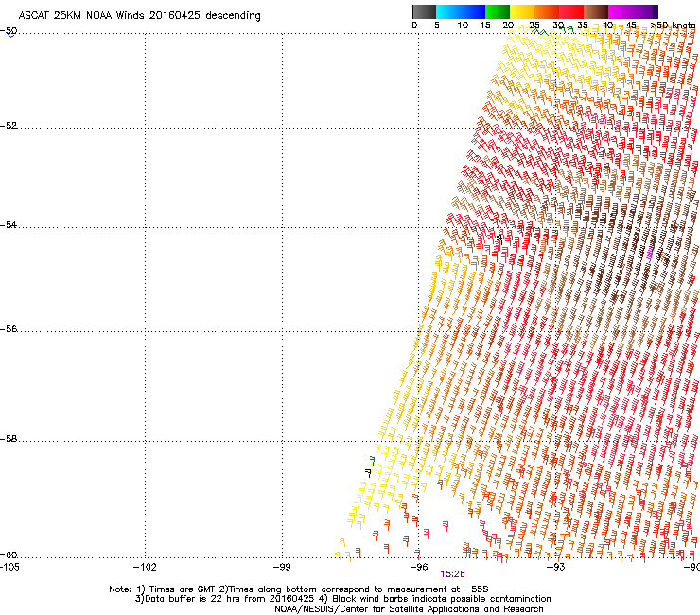This screenshot has height=615, width=700.
Task: Click the '-93' longitude label
Action: 556,567
